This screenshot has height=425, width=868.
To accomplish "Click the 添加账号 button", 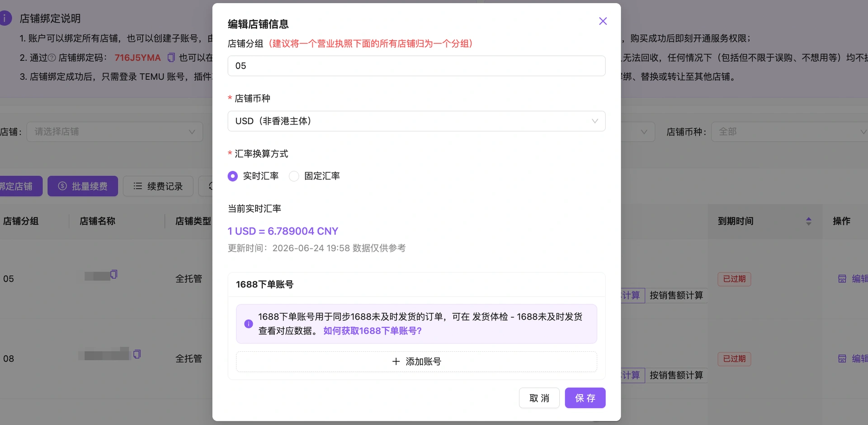I will [x=416, y=362].
